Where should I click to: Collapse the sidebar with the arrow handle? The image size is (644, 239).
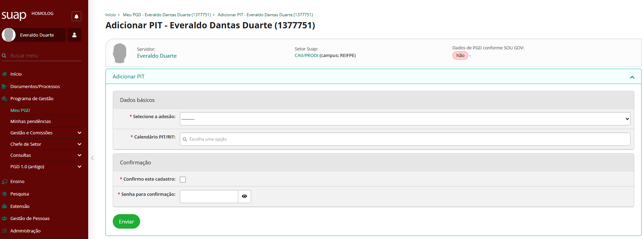coord(92,158)
